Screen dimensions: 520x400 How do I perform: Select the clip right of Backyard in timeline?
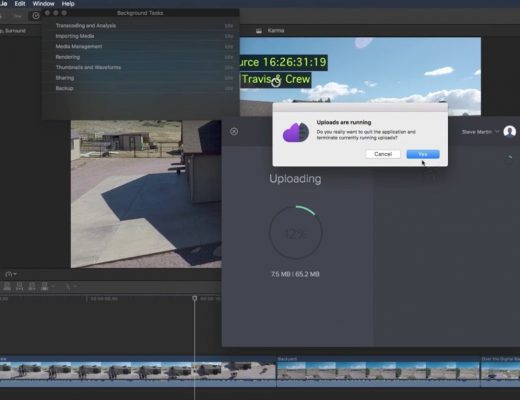pos(500,371)
